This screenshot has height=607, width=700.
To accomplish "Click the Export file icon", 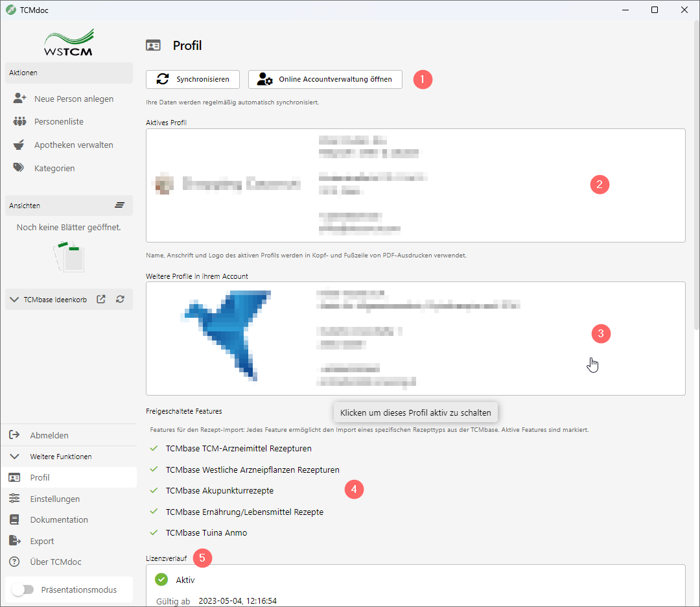I will pyautogui.click(x=14, y=541).
